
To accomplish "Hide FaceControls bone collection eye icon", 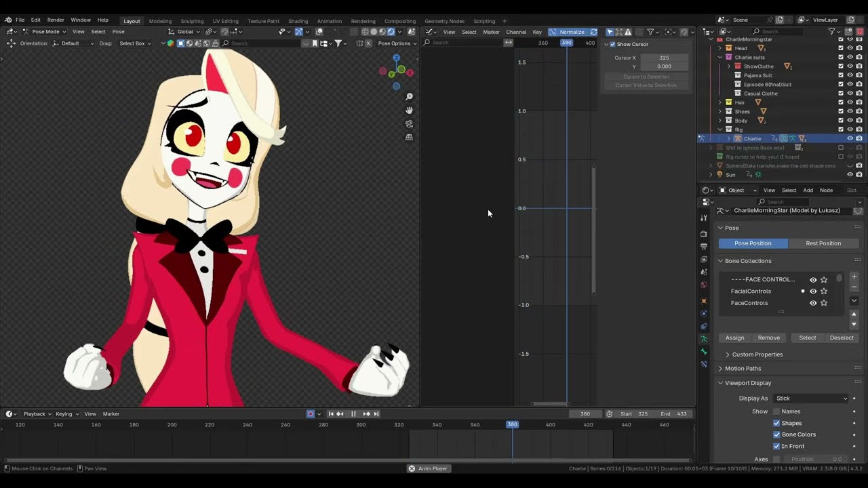I will 813,303.
